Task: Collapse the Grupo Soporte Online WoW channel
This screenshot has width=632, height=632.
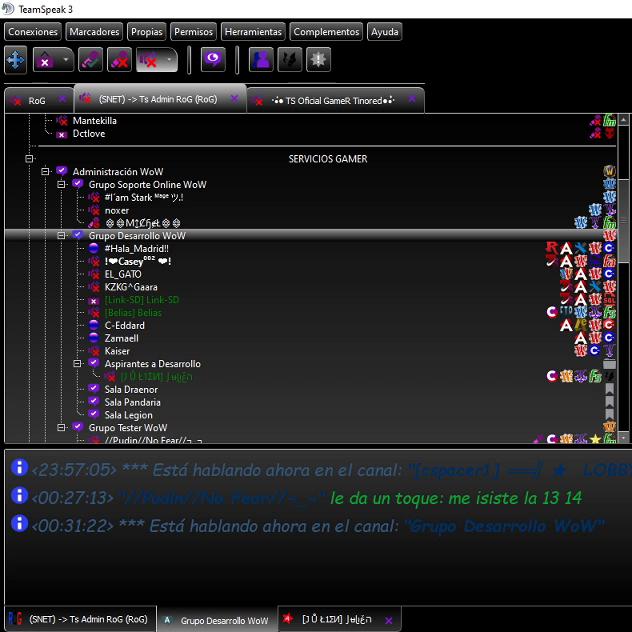Action: 61,185
